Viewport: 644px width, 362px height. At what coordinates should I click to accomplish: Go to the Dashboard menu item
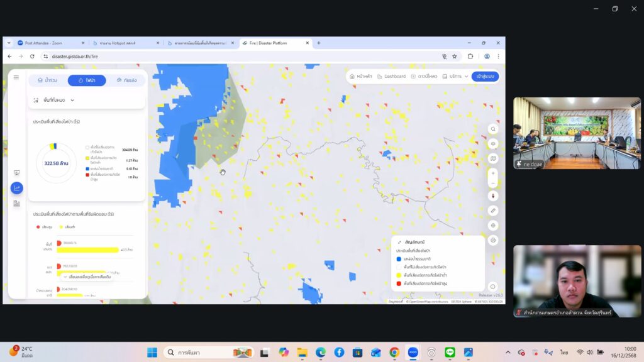tap(391, 76)
